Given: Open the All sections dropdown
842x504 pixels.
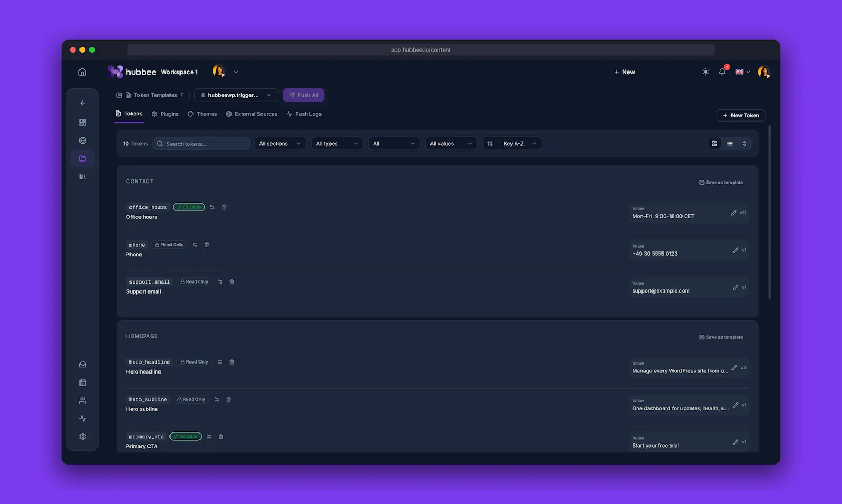Looking at the screenshot, I should click(280, 144).
